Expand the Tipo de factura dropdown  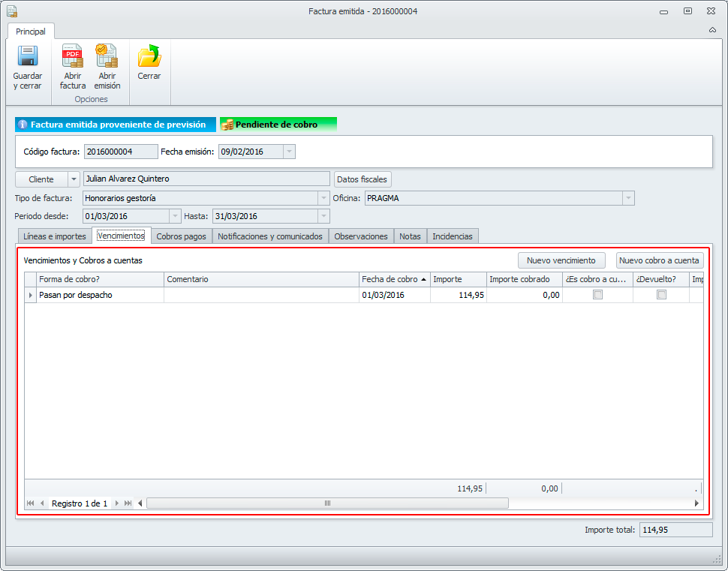(323, 198)
